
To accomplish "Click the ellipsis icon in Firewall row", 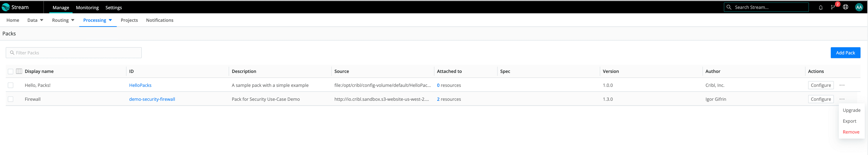I will [x=842, y=99].
